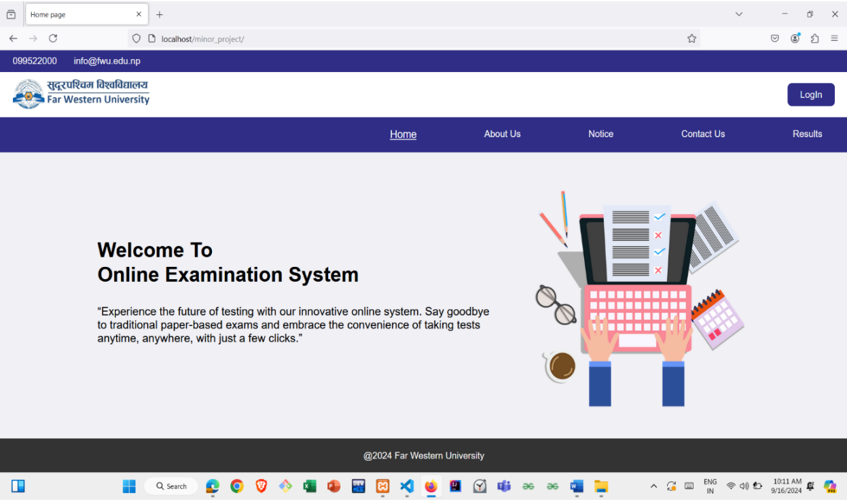Image resolution: width=847 pixels, height=504 pixels.
Task: Switch to Visual Studio Code in taskbar
Action: [407, 486]
